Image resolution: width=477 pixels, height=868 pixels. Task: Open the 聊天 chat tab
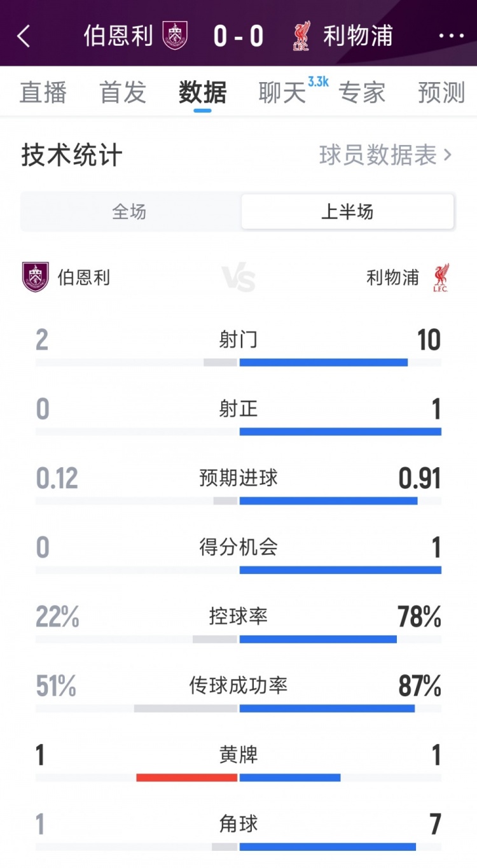pyautogui.click(x=282, y=93)
